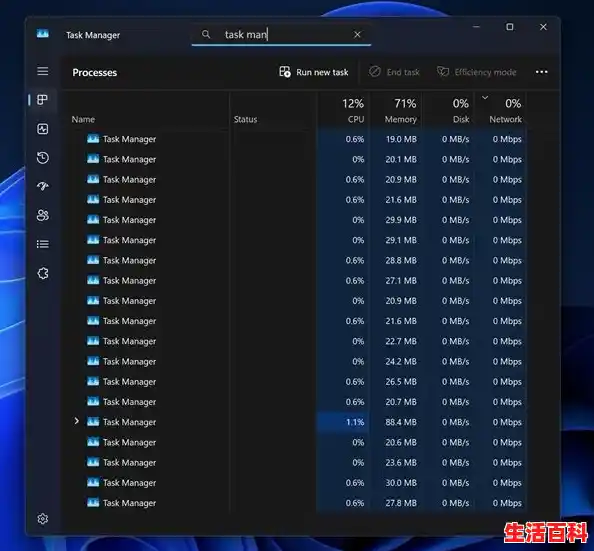Click the sort chevron above Network column

click(485, 98)
